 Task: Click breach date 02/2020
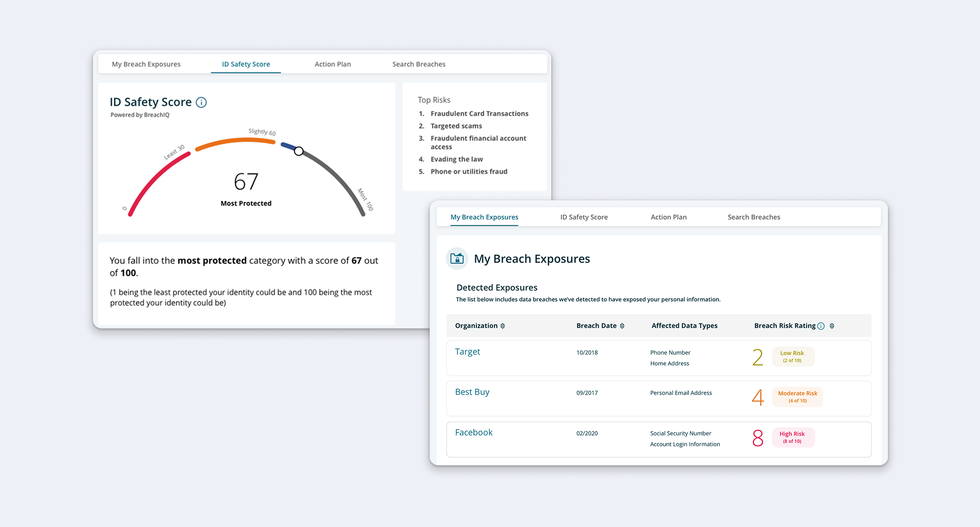point(587,433)
